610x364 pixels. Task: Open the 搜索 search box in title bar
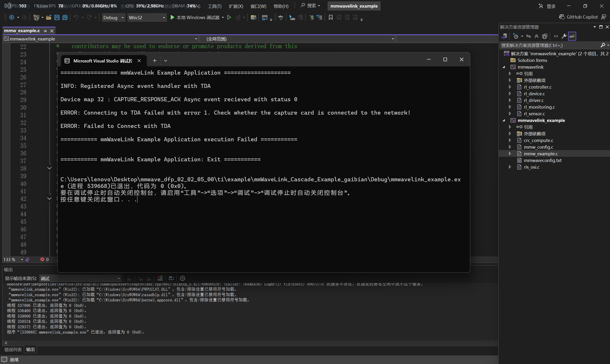(x=310, y=6)
